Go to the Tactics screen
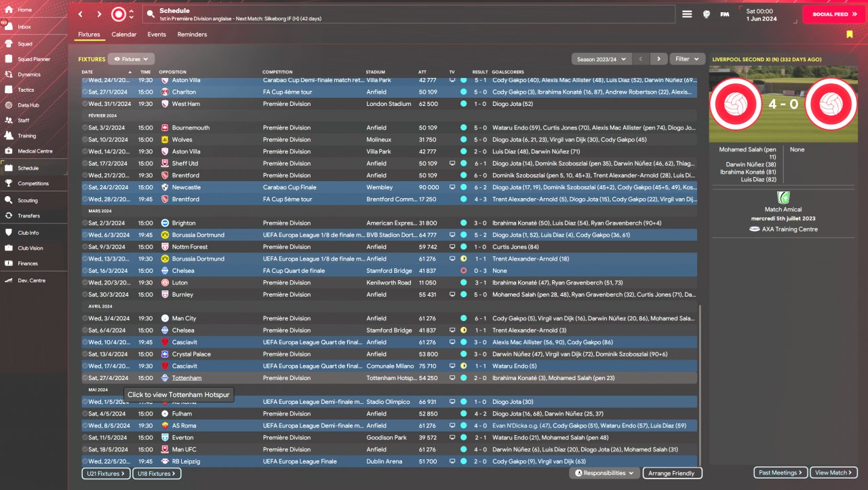Screen dimensions: 868x490 (x=26, y=90)
